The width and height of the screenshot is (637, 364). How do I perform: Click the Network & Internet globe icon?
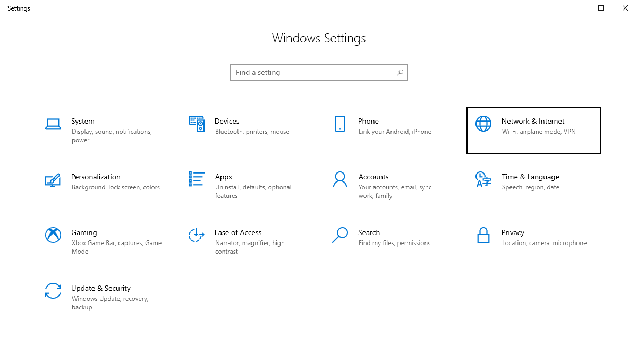tap(483, 124)
